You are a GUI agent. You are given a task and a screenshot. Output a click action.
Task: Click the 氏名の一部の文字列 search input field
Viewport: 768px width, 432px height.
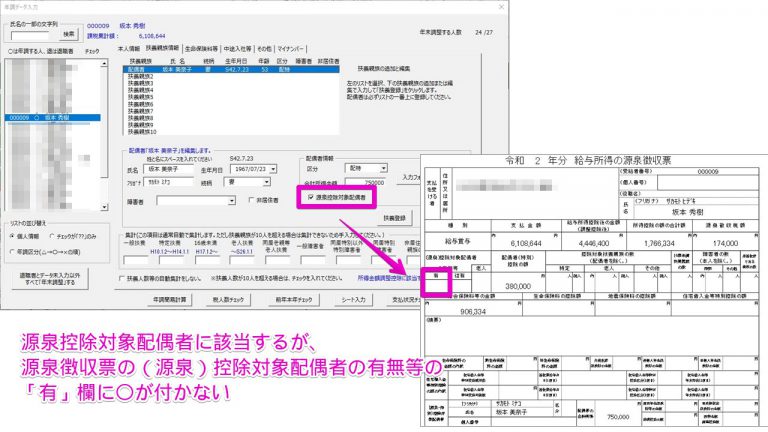pyautogui.click(x=30, y=36)
